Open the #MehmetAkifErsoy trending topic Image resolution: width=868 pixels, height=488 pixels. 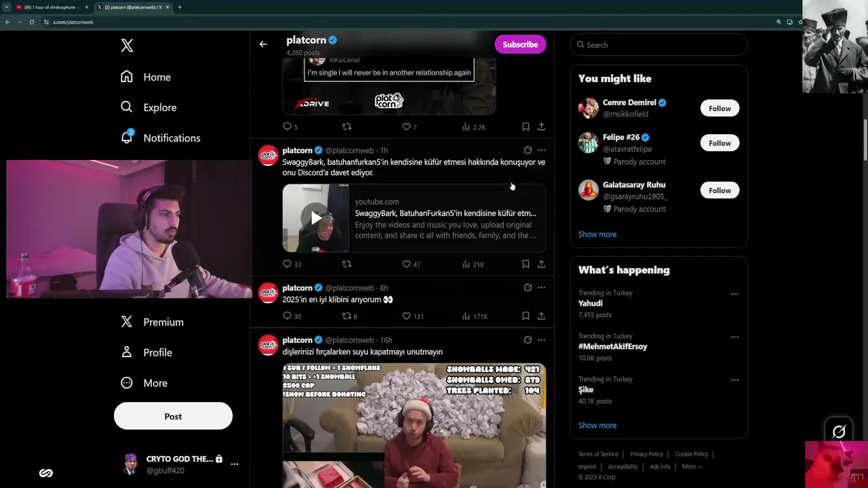(613, 346)
